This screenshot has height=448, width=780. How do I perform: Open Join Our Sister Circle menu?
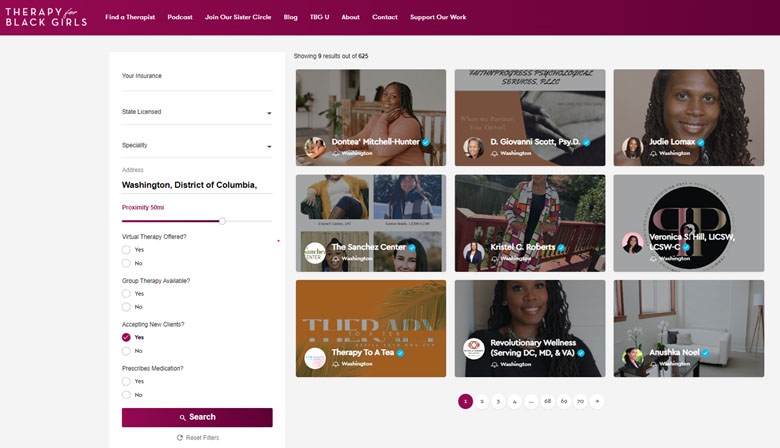(x=238, y=17)
